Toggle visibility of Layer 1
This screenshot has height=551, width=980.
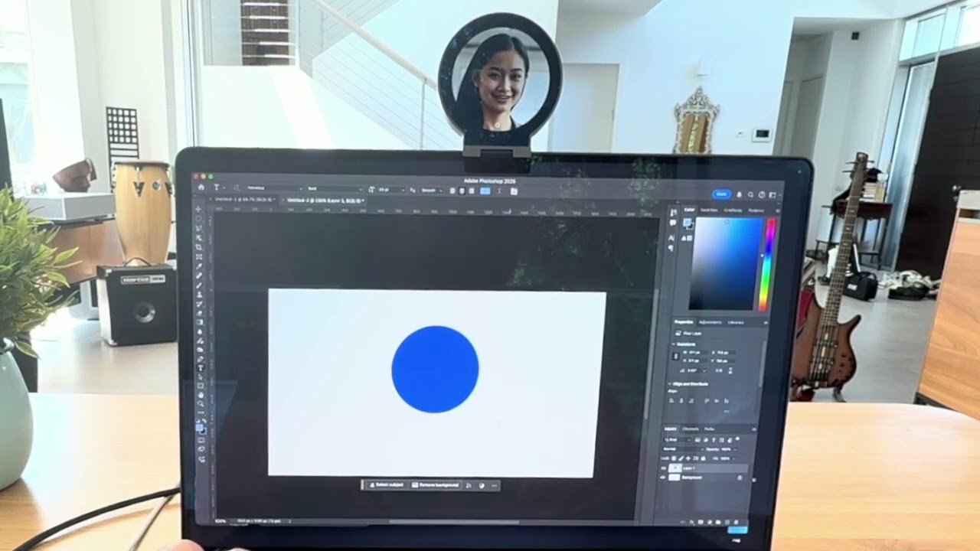(664, 468)
